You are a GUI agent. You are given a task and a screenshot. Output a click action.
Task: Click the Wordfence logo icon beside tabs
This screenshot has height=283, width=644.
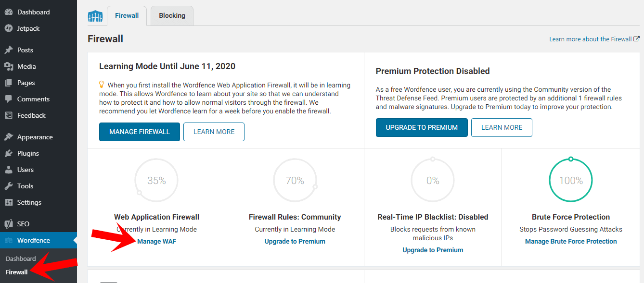pyautogui.click(x=95, y=16)
